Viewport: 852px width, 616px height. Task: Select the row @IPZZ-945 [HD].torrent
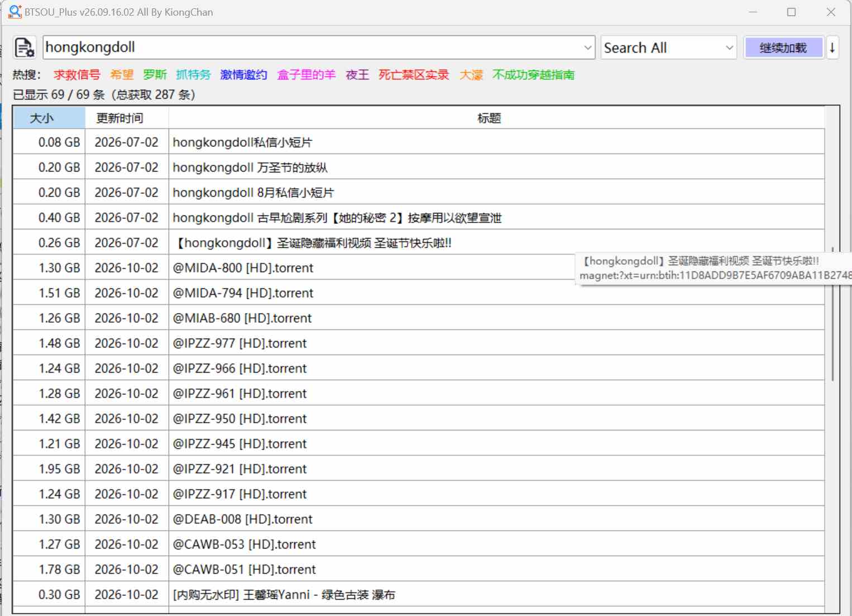click(419, 444)
